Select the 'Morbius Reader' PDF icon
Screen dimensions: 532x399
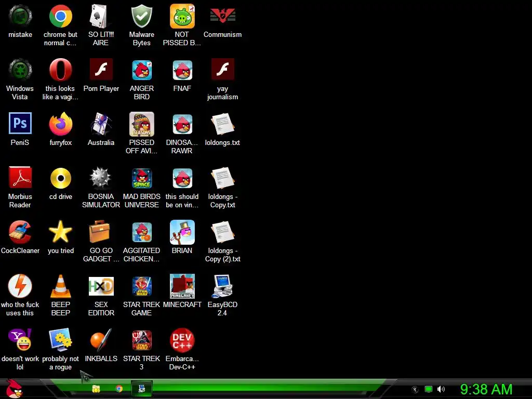pos(20,177)
